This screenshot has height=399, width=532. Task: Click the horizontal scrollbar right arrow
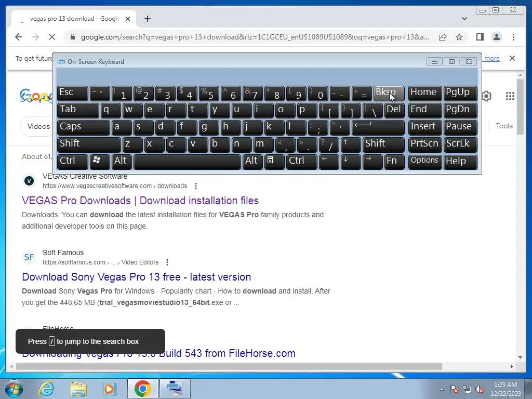[x=512, y=366]
